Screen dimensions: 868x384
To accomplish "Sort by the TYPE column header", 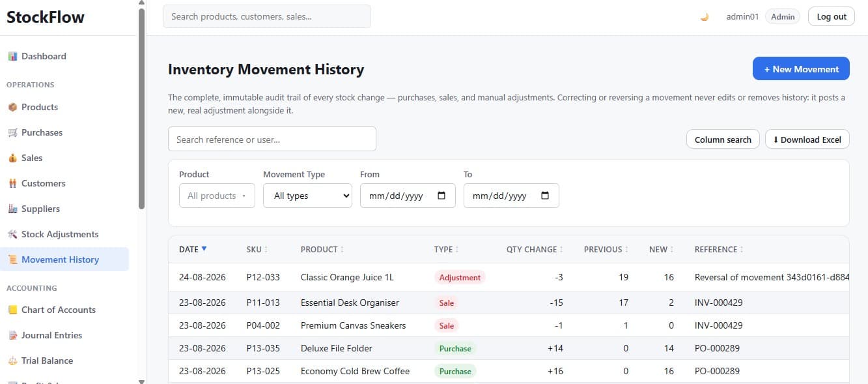I will click(x=446, y=249).
